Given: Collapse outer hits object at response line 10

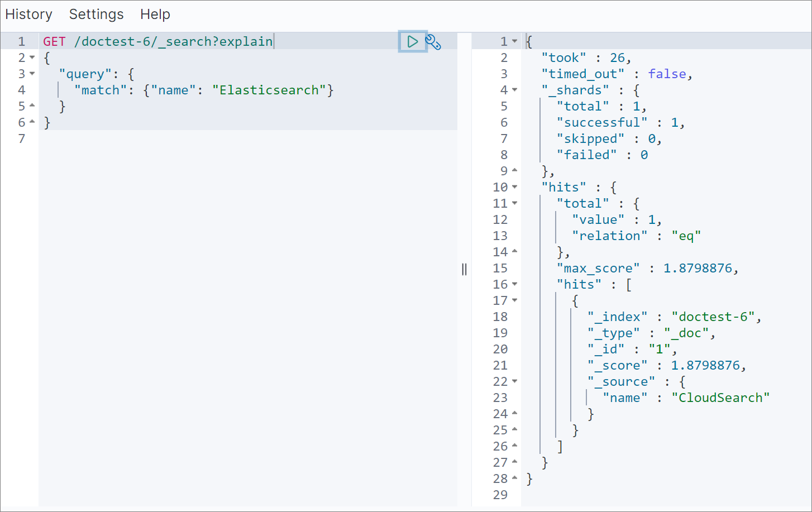Looking at the screenshot, I should point(515,187).
